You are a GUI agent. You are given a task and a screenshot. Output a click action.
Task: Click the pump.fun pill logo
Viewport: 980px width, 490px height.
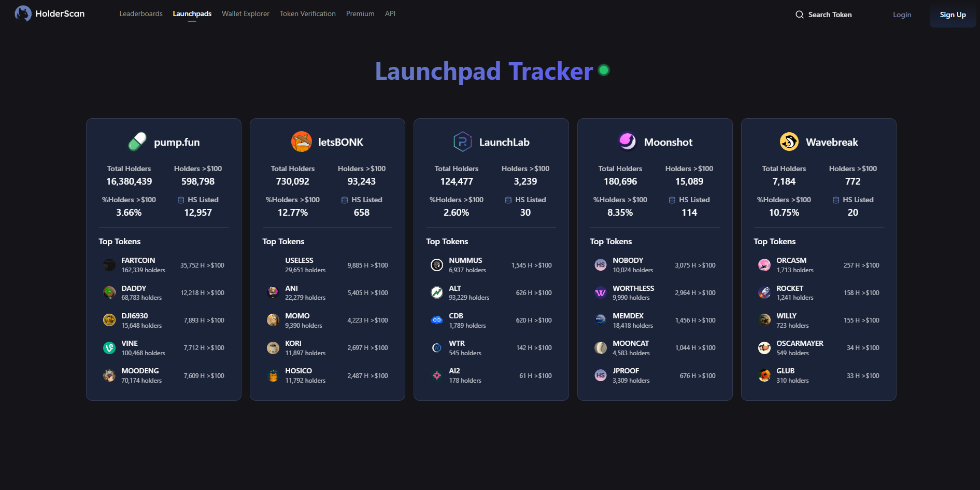click(x=137, y=141)
